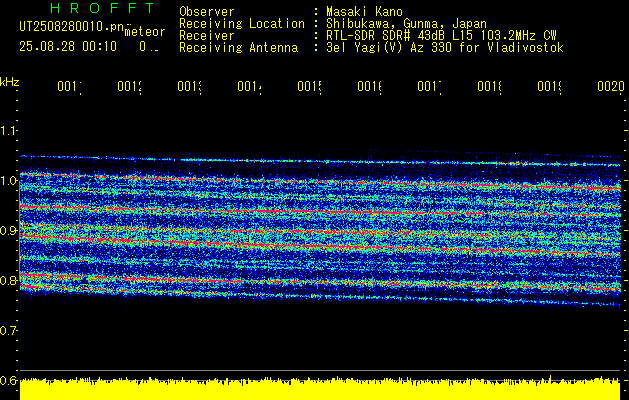629x400 pixels.
Task: Click the 0.7 frequency axis label
Action: pyautogui.click(x=8, y=331)
